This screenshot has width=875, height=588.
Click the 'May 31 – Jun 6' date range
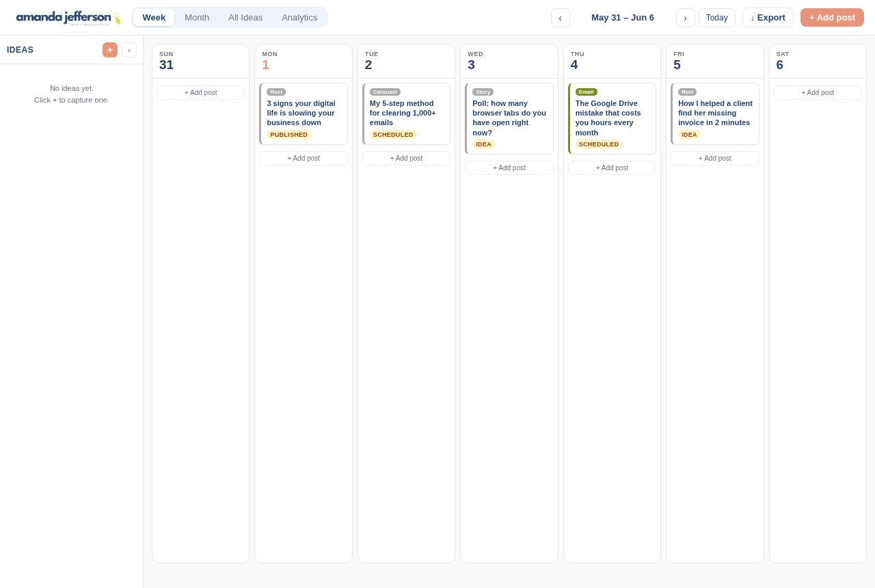[623, 18]
